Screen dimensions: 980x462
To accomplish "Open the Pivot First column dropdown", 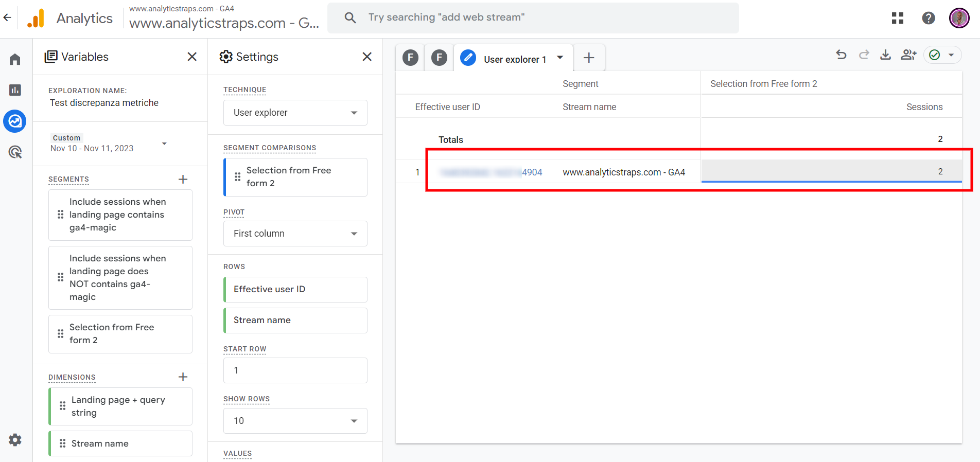I will point(295,234).
